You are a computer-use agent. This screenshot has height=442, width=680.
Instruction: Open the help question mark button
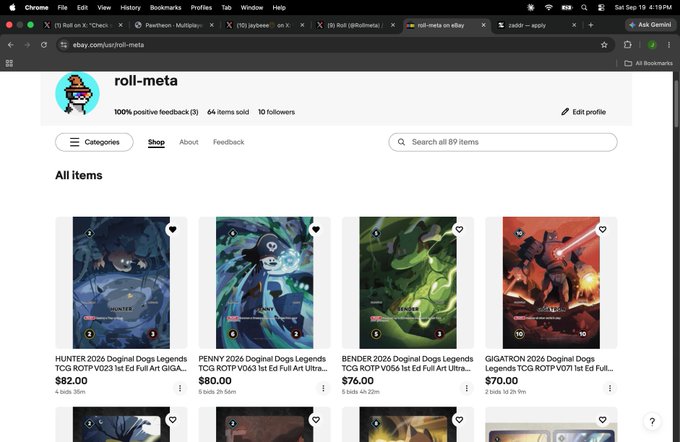coord(652,422)
